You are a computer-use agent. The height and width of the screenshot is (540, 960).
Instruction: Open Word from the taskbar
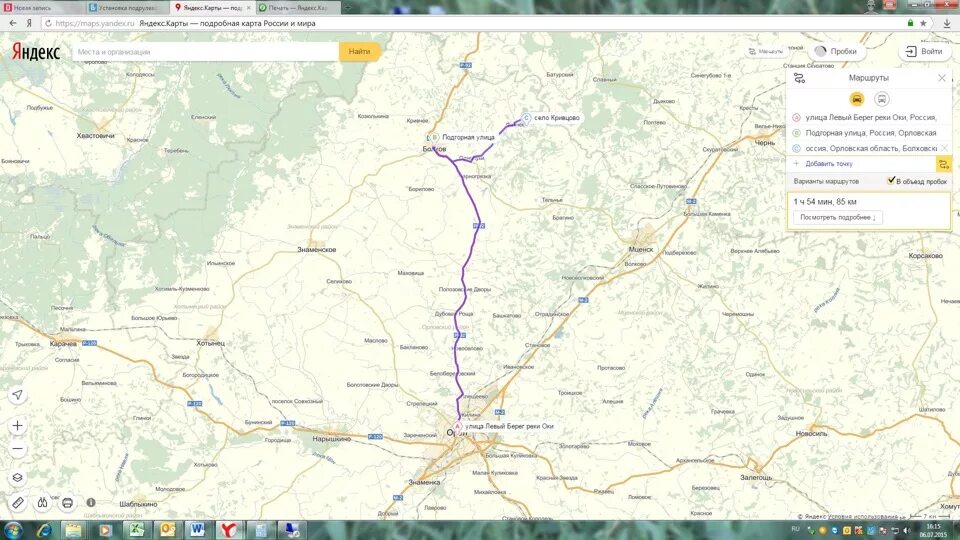click(x=197, y=530)
